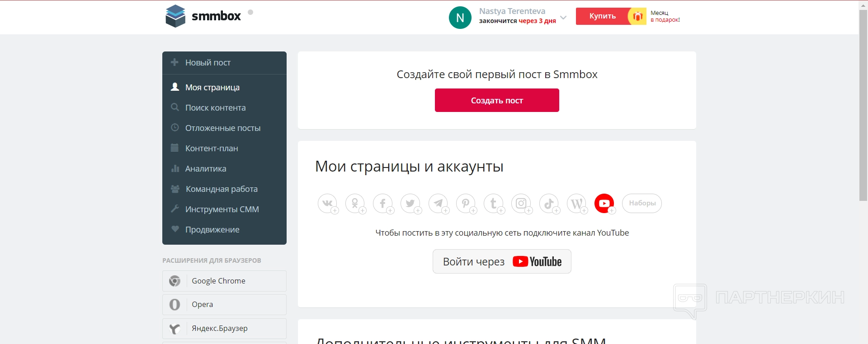
Task: Add a VK page
Action: pos(328,204)
